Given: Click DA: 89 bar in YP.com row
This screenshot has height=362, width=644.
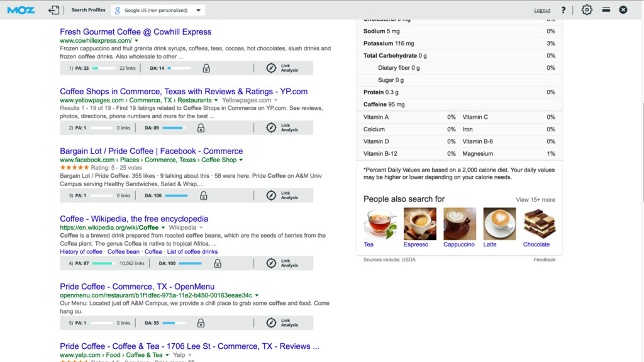Looking at the screenshot, I should [x=174, y=128].
